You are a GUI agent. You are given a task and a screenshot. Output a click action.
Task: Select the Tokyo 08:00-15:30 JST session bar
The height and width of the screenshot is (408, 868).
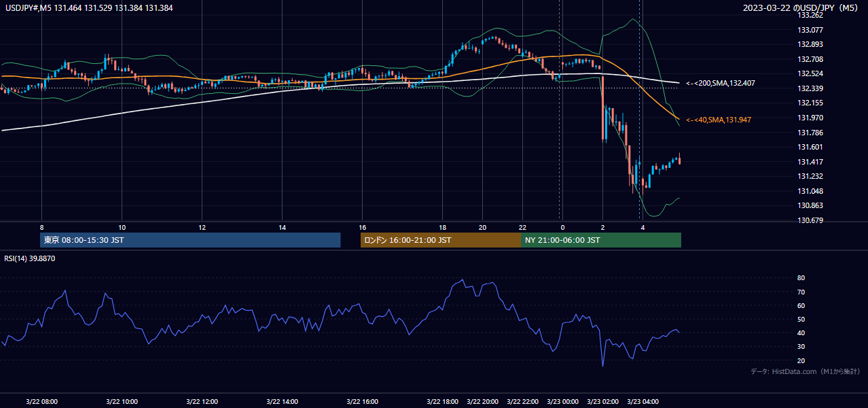click(x=190, y=240)
